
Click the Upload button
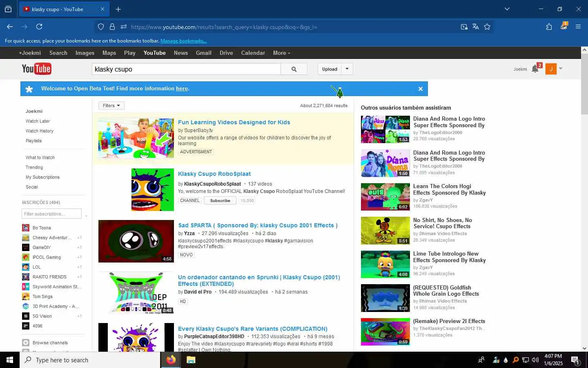click(330, 69)
